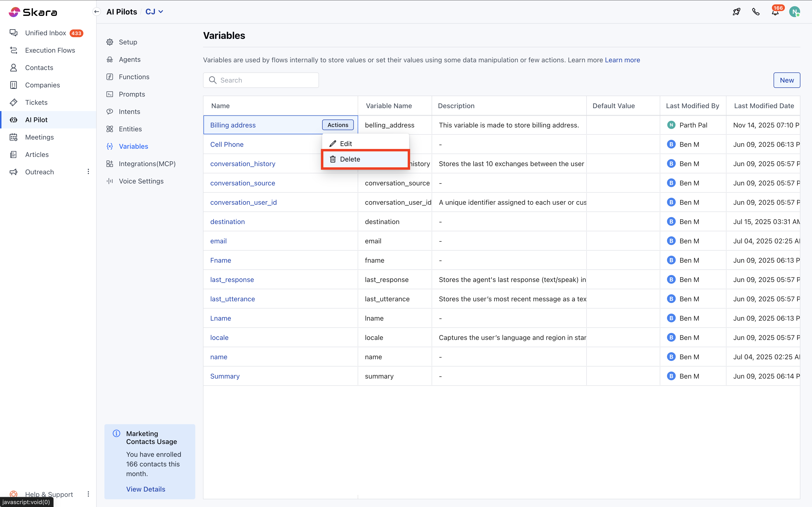Open the conversation_history variable link

243,164
